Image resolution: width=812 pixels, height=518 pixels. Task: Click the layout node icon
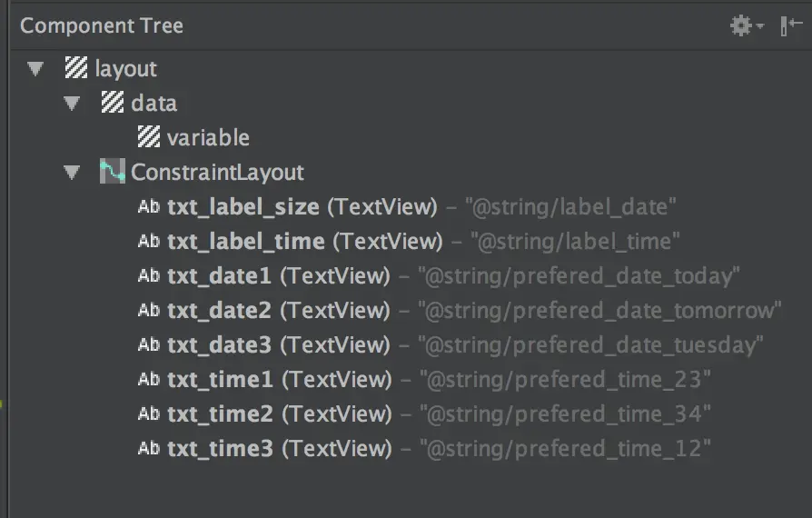coord(76,68)
